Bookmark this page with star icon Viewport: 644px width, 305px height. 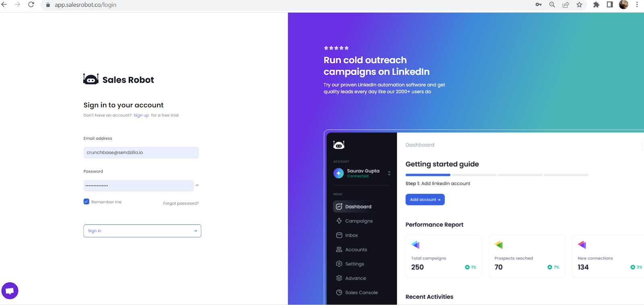(579, 5)
